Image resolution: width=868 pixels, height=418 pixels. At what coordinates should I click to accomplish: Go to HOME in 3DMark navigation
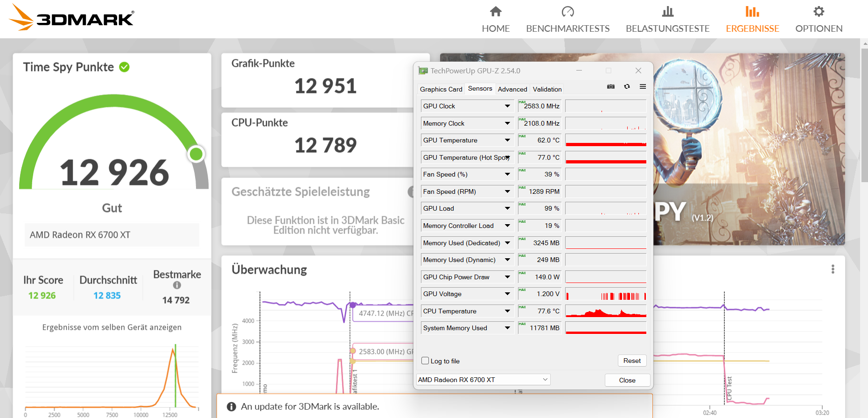tap(496, 28)
